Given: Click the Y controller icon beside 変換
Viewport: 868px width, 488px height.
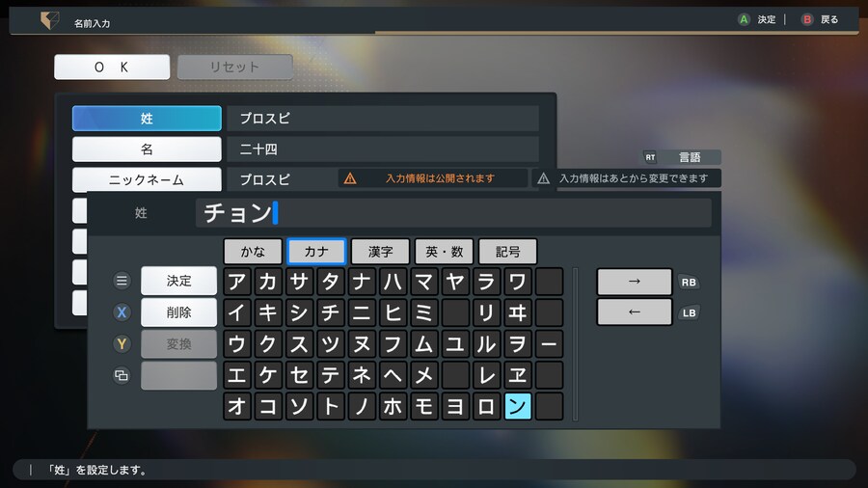Looking at the screenshot, I should coord(122,344).
